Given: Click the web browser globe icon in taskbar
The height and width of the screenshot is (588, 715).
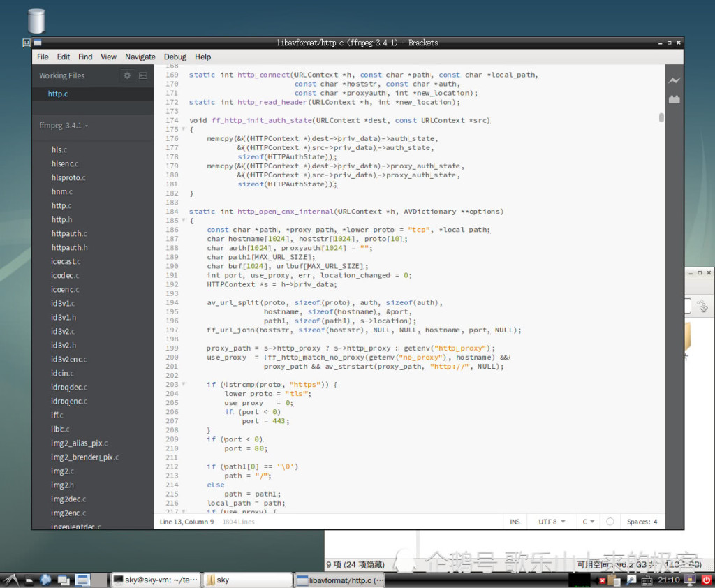Looking at the screenshot, I should tap(45, 580).
